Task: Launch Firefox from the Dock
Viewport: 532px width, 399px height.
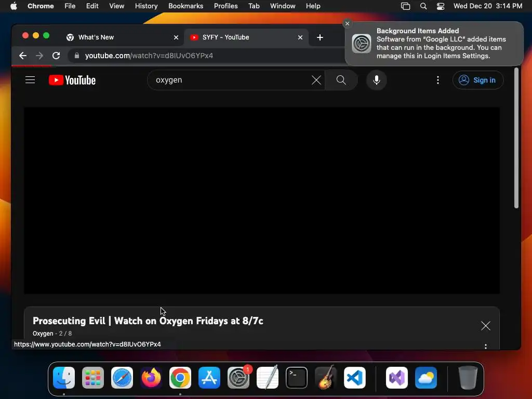Action: click(151, 378)
